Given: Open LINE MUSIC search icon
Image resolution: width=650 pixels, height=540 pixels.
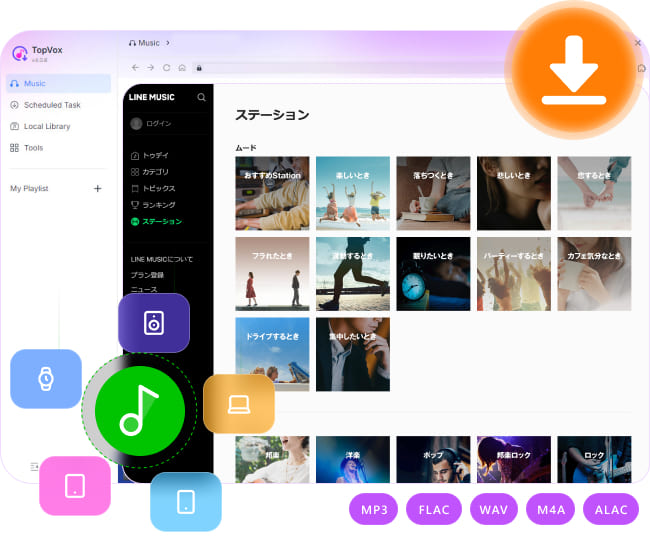Looking at the screenshot, I should [x=201, y=97].
